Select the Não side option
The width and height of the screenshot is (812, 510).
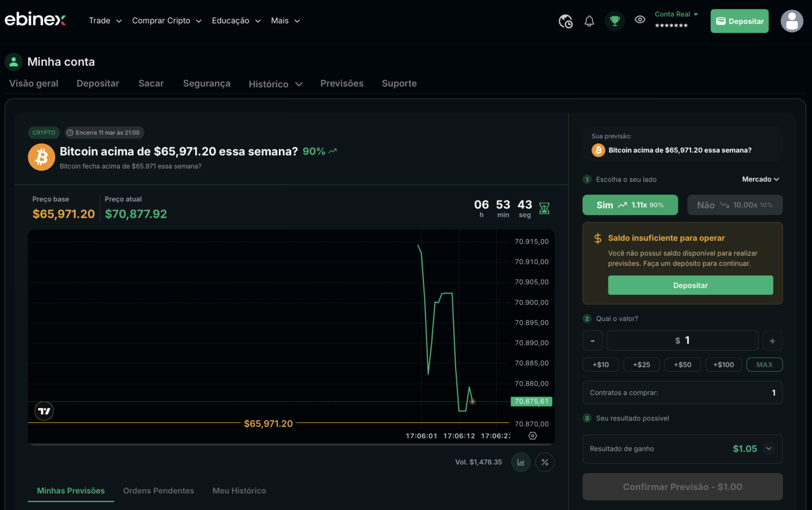pos(735,205)
